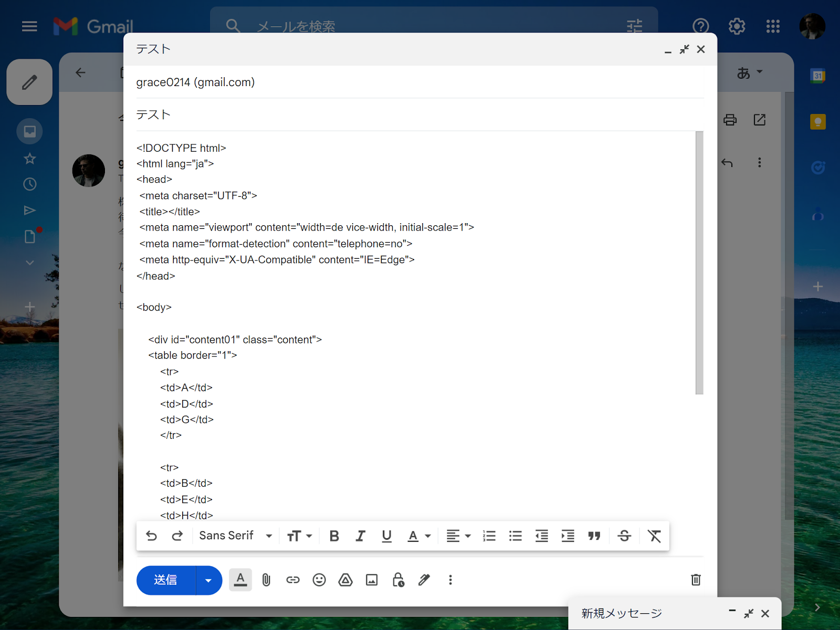The height and width of the screenshot is (630, 840).
Task: Open the send options dropdown arrow
Action: click(209, 580)
